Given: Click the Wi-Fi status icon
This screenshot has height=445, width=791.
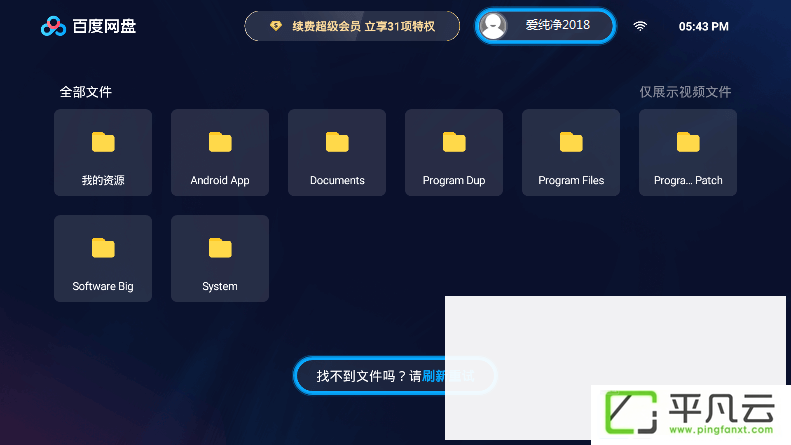Looking at the screenshot, I should 640,26.
